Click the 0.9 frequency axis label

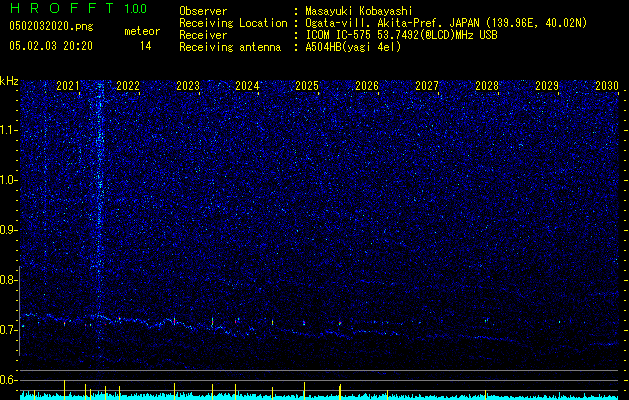pyautogui.click(x=7, y=230)
